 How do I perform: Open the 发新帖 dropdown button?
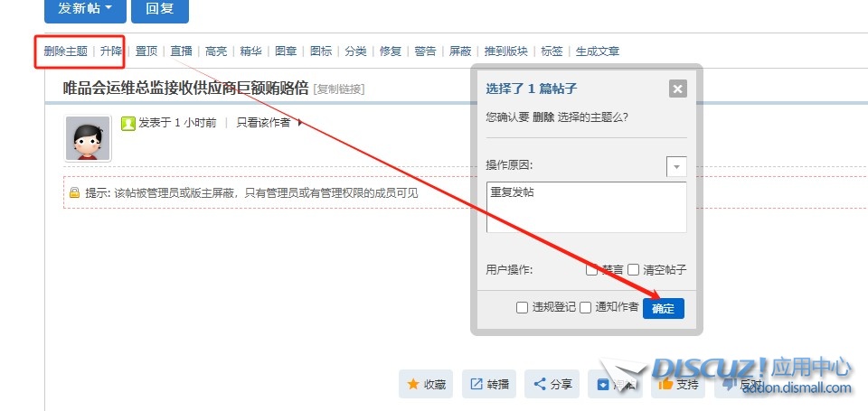tap(85, 10)
